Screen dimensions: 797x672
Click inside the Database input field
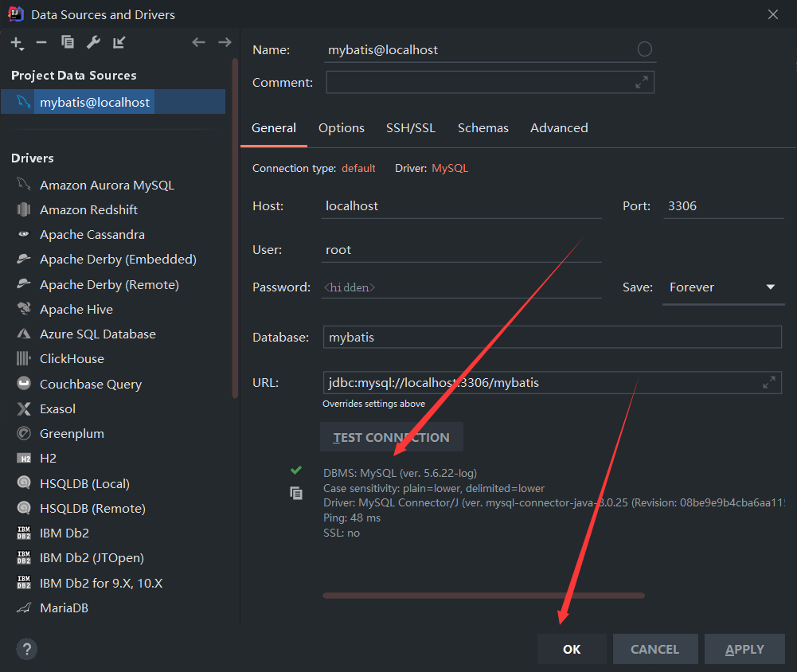click(x=478, y=337)
